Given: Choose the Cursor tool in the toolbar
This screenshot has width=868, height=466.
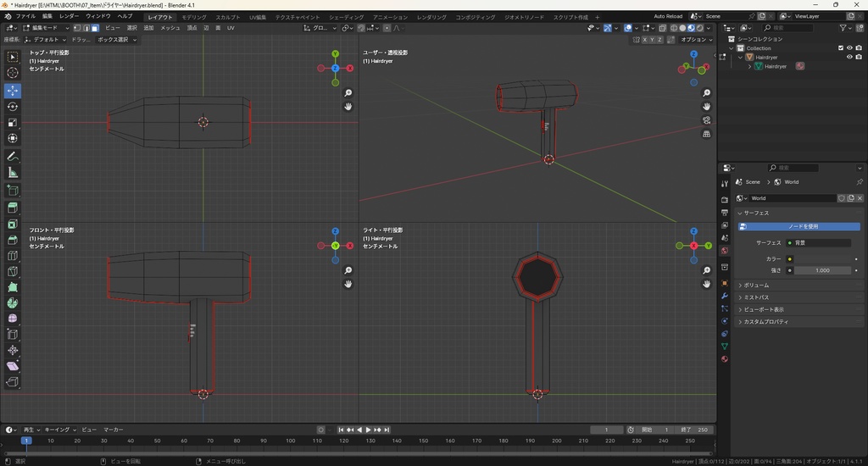Looking at the screenshot, I should (13, 73).
